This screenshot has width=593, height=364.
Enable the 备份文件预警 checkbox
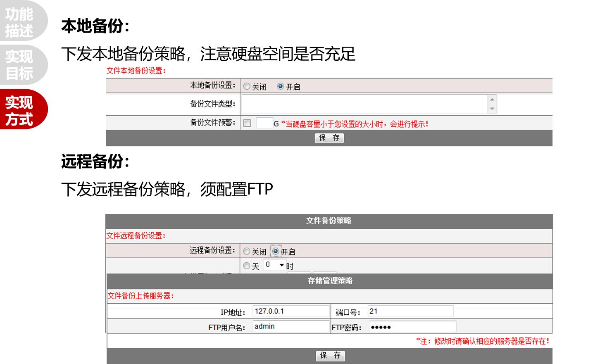click(247, 123)
